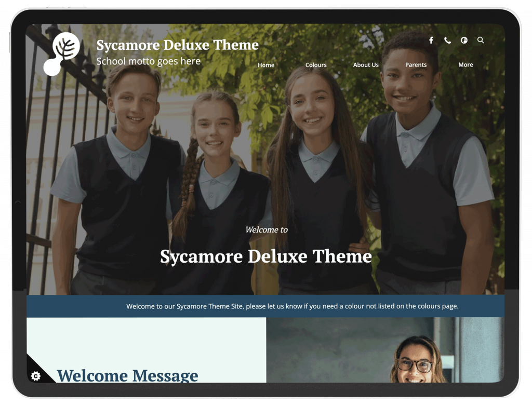Click the Sycamore Deluxe Theme header title
Screen dimensions: 532x407
click(x=177, y=45)
